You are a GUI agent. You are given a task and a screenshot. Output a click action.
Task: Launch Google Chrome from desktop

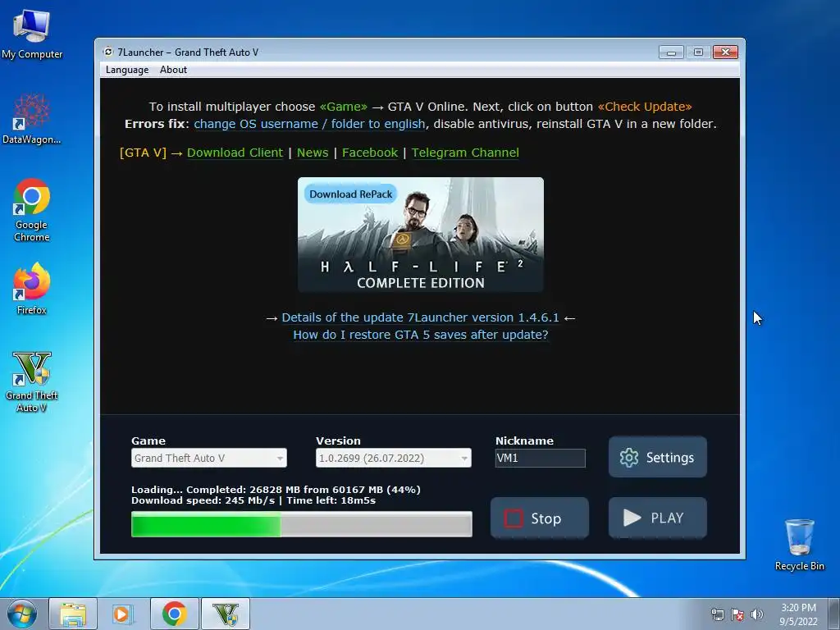coord(32,209)
